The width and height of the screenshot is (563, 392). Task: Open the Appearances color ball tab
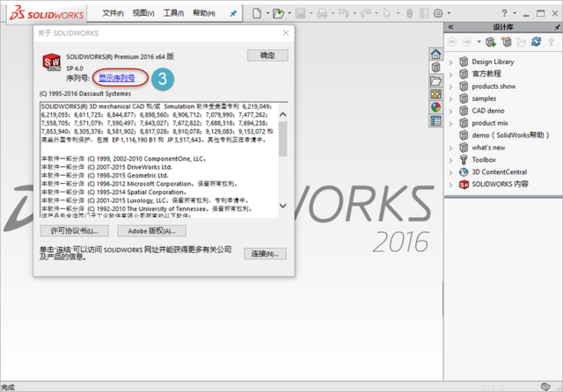(x=436, y=107)
